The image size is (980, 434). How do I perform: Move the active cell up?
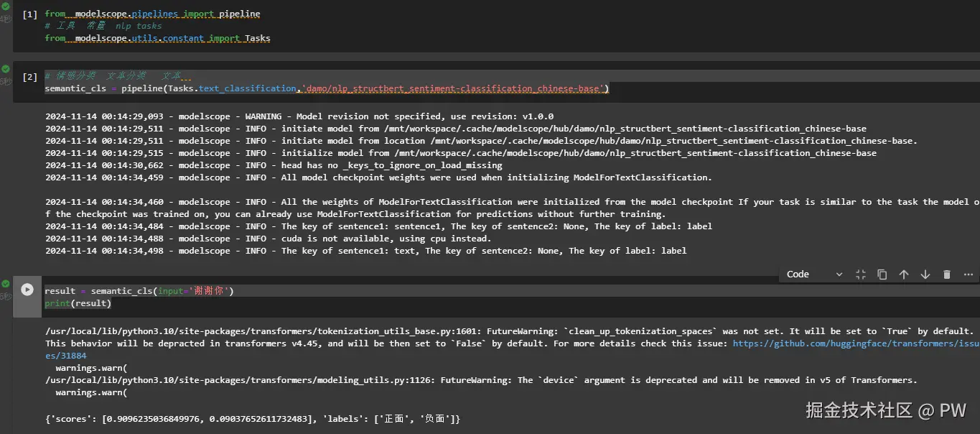click(x=904, y=274)
